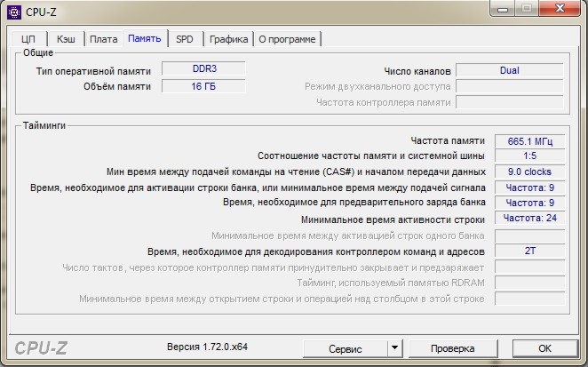This screenshot has width=588, height=367.
Task: Switch to the ЦП tab
Action: click(x=28, y=39)
